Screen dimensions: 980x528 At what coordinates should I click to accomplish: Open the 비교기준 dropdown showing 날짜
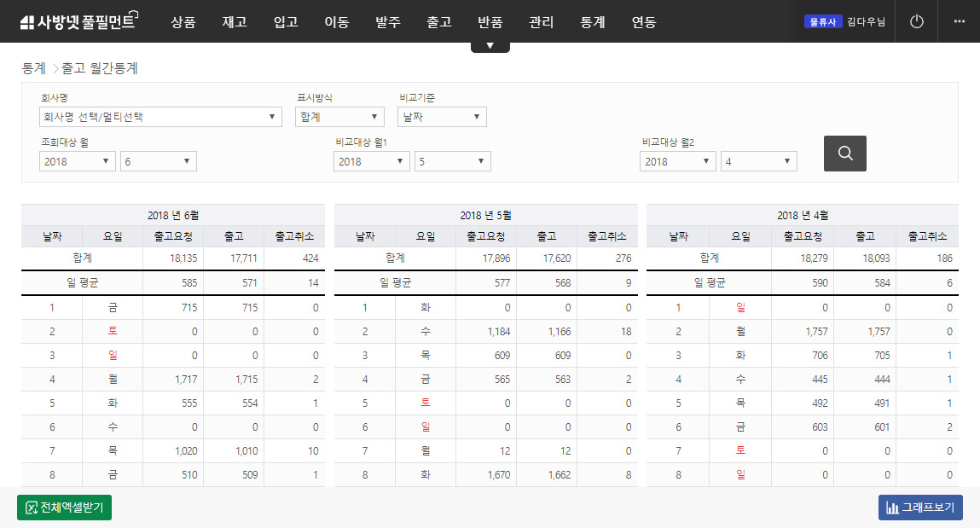coord(442,117)
